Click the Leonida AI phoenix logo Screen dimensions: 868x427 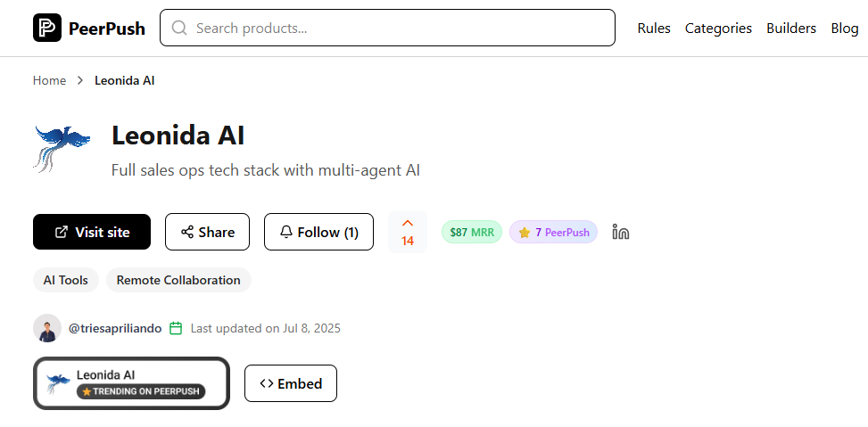[x=62, y=148]
